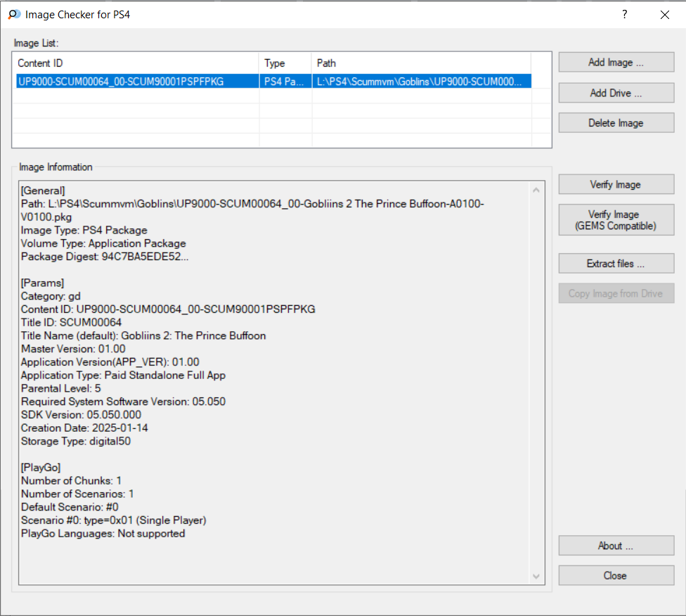This screenshot has width=686, height=616.
Task: Click Storage Type: digital50 line
Action: [76, 441]
